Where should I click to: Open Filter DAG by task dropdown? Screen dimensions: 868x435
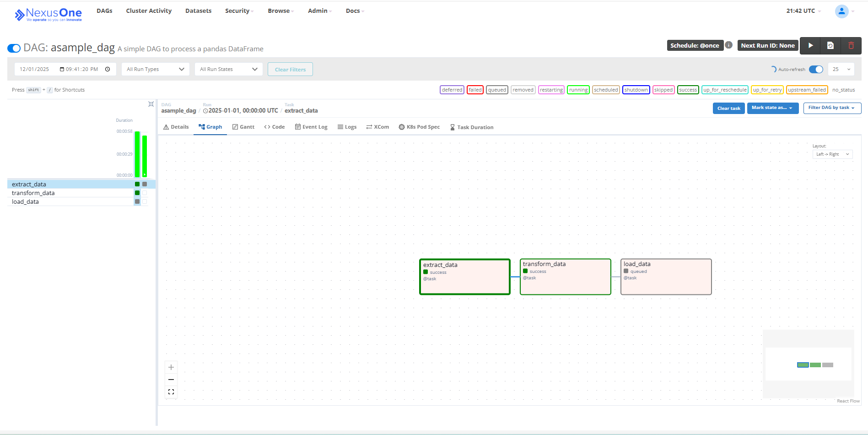click(x=832, y=108)
